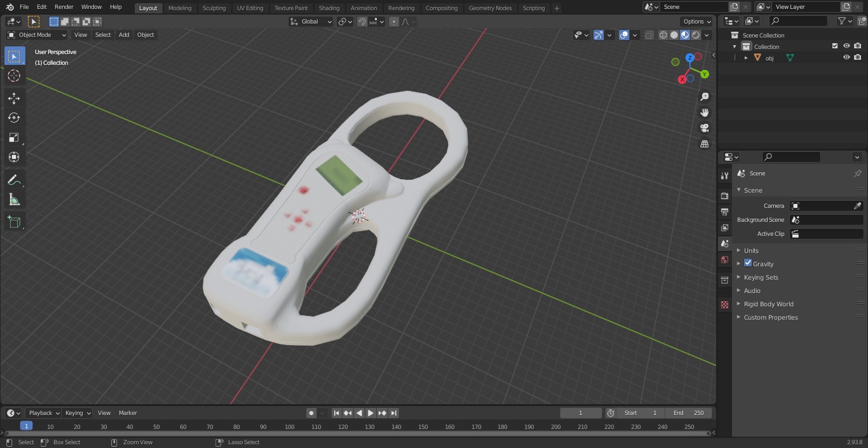
Task: Open the Collection properties tab
Action: pos(724,280)
